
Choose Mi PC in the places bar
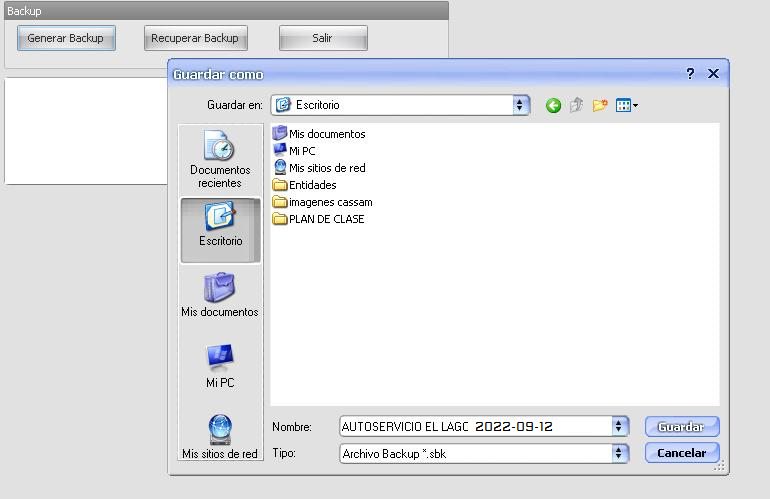pos(220,366)
